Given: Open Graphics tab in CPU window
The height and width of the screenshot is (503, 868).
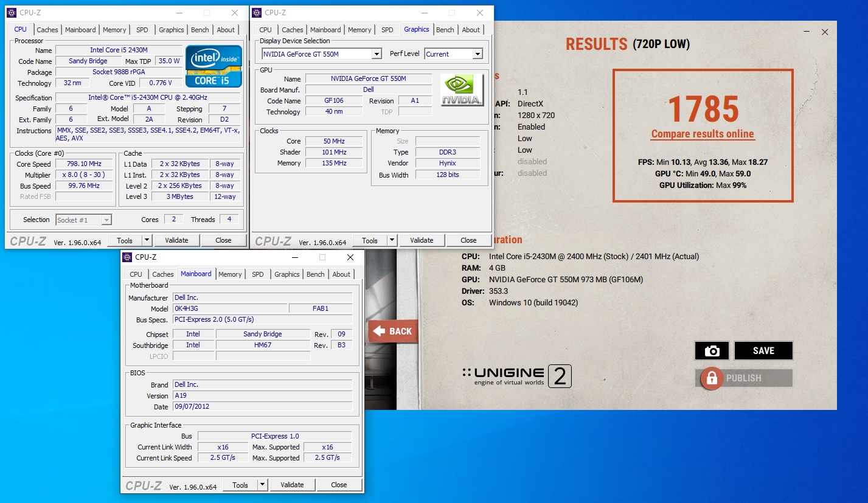Looking at the screenshot, I should [172, 30].
